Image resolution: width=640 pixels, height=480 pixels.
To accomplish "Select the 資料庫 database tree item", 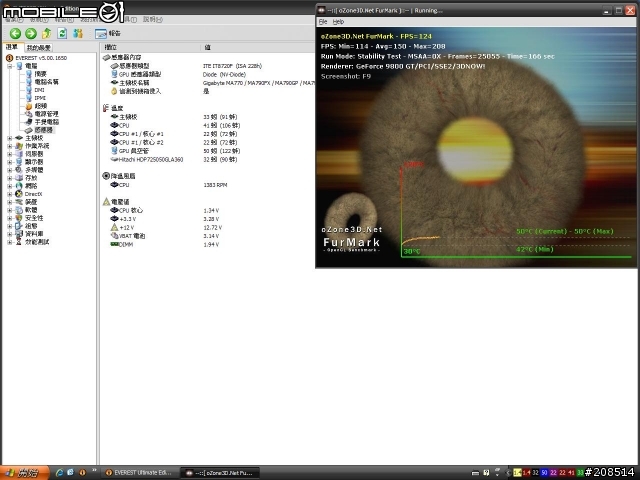I will (29, 234).
